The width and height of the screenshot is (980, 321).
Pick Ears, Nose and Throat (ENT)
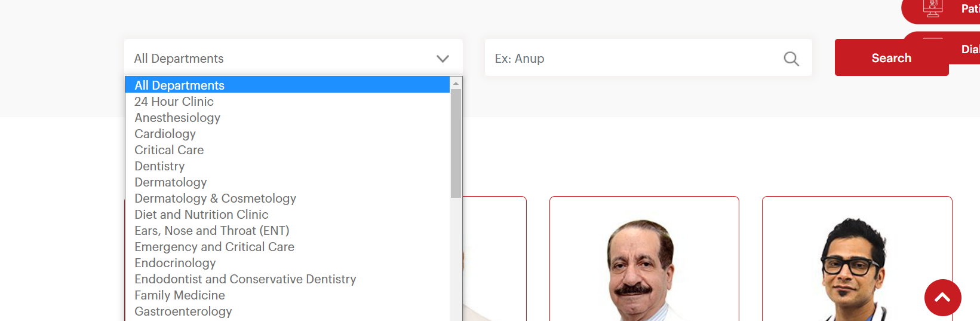point(287,230)
